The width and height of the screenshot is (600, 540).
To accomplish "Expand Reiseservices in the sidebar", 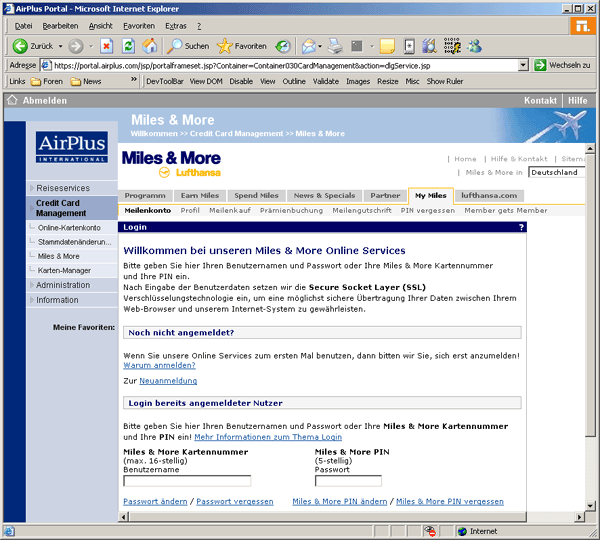I will coord(63,188).
